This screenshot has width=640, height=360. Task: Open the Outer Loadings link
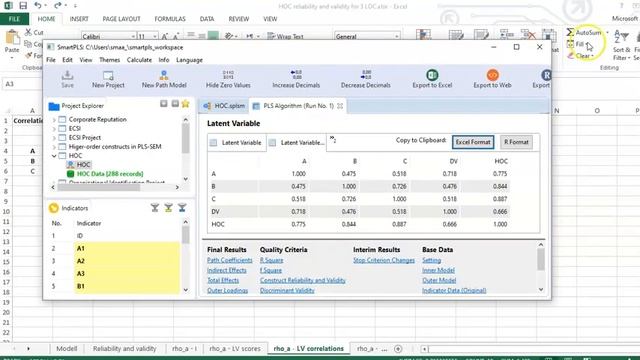(227, 290)
